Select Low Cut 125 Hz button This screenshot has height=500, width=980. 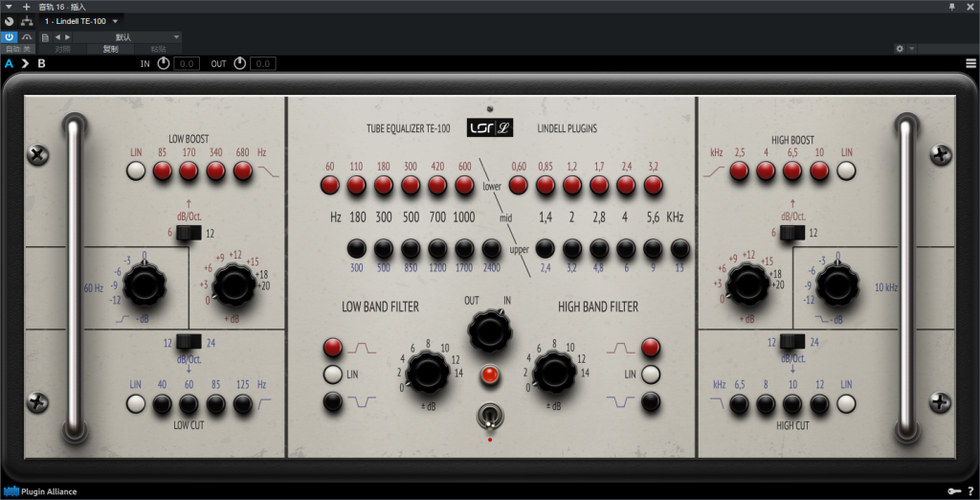[242, 403]
